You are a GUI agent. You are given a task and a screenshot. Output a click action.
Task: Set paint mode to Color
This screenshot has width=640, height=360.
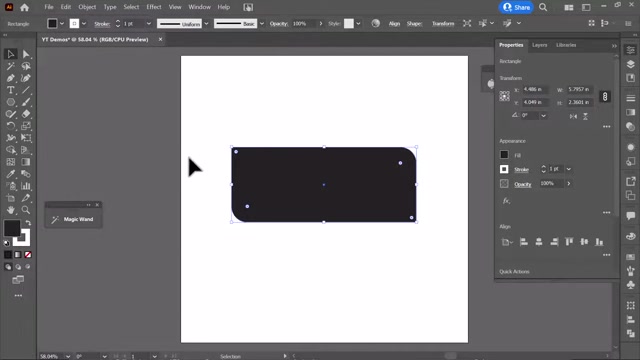point(8,255)
